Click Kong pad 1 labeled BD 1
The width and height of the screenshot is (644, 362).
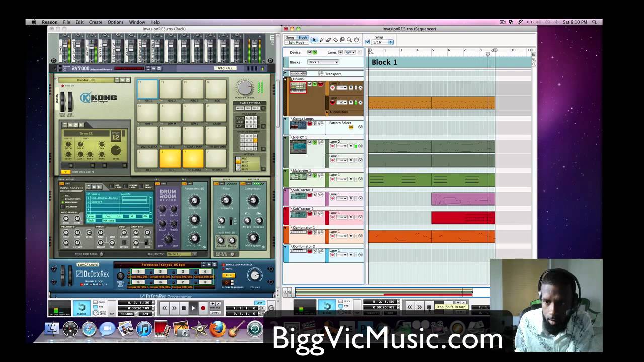(x=148, y=159)
